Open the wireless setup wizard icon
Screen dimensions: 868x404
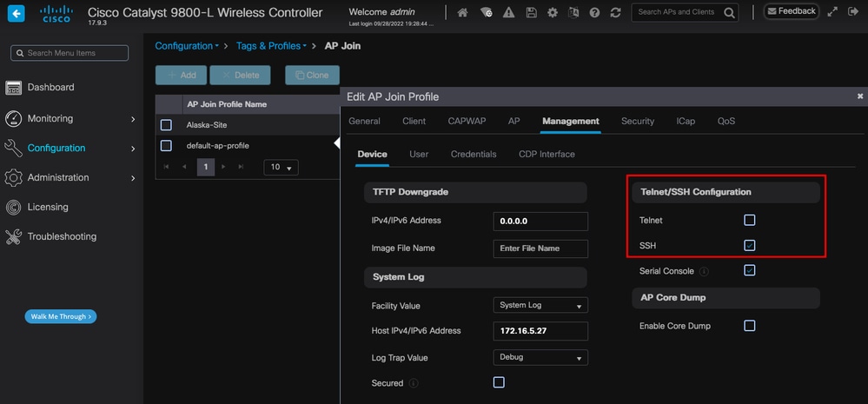pos(486,13)
